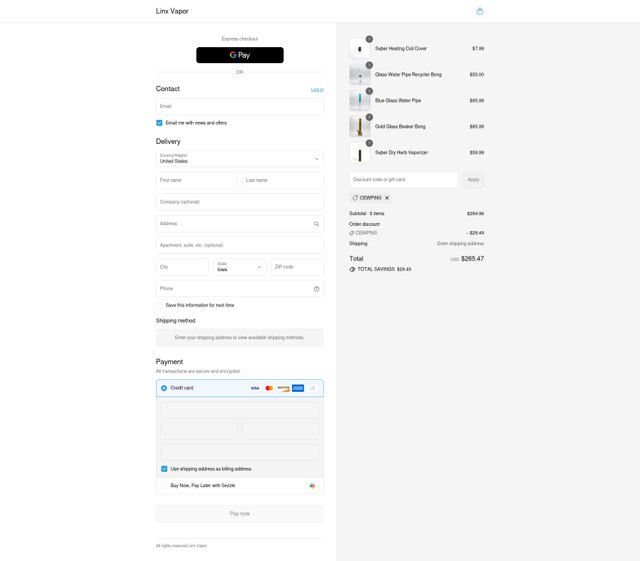Show more card brands indicator
The image size is (640, 561).
coord(312,388)
